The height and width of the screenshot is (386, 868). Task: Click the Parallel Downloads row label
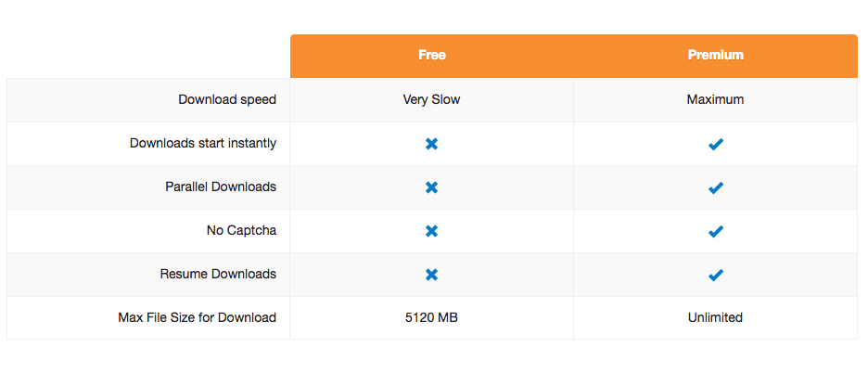click(221, 187)
